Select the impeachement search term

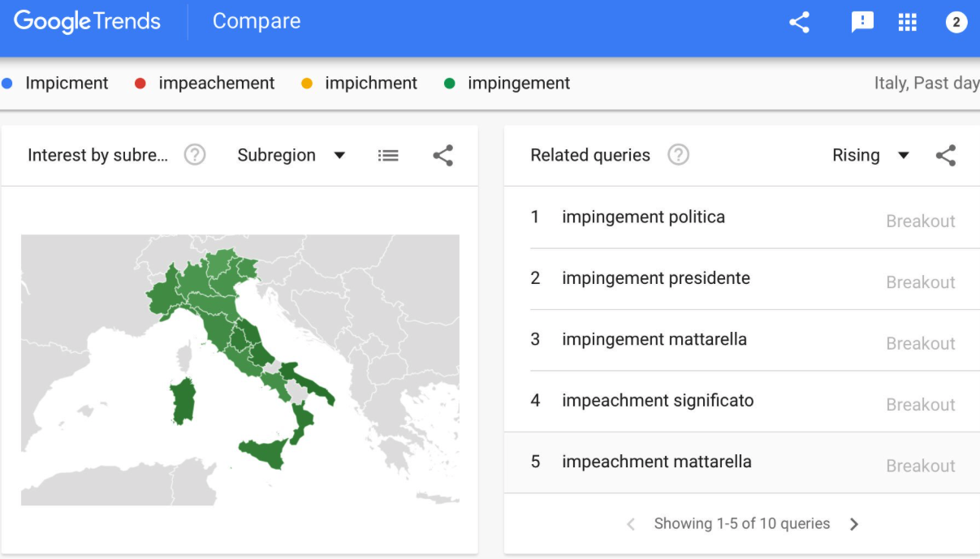pyautogui.click(x=216, y=83)
